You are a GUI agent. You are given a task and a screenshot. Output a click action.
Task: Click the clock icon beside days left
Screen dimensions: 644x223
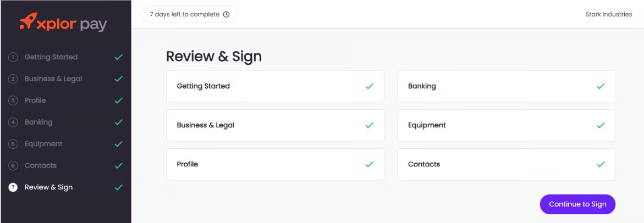tap(226, 14)
